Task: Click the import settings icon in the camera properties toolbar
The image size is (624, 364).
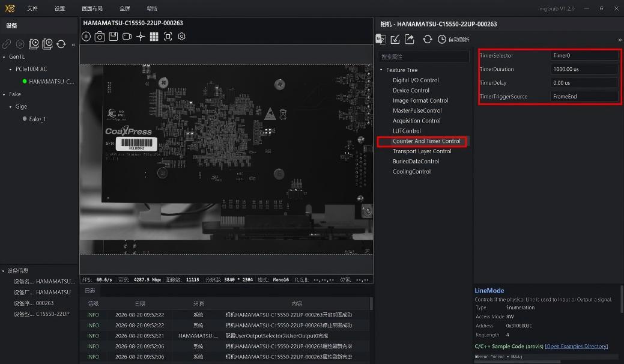Action: [395, 39]
